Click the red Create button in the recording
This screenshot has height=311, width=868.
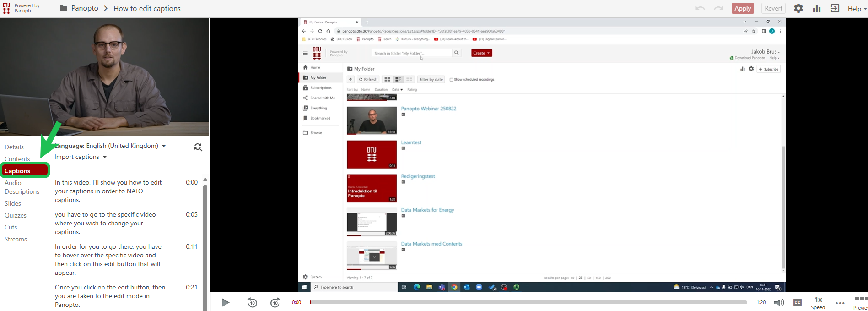[x=481, y=53]
